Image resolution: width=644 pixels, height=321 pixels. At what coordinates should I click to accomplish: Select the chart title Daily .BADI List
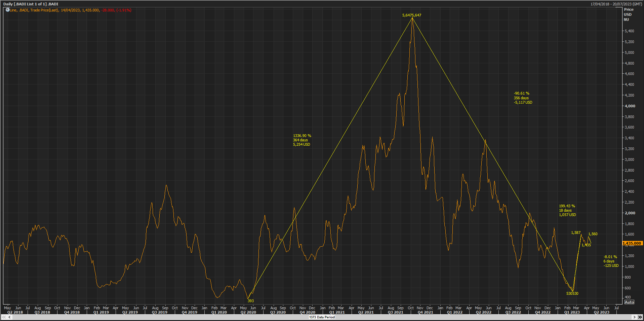click(31, 4)
